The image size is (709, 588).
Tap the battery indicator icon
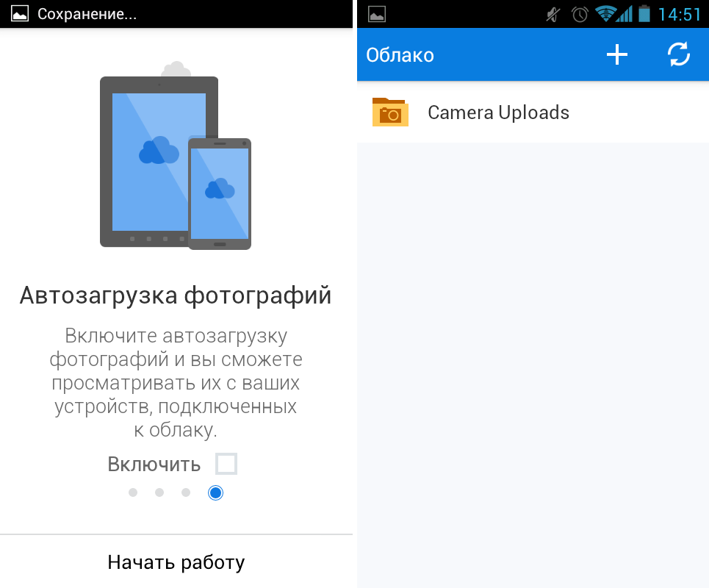(644, 14)
